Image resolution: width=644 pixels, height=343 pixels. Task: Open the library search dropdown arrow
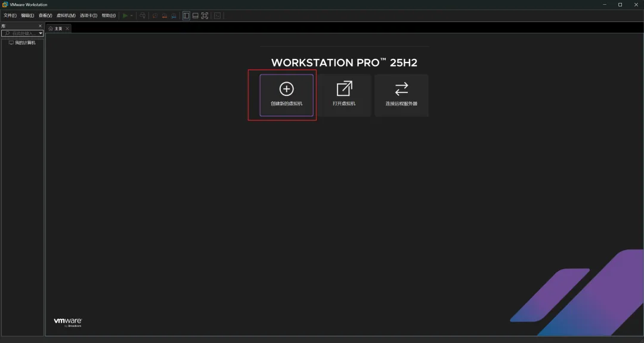coord(41,33)
